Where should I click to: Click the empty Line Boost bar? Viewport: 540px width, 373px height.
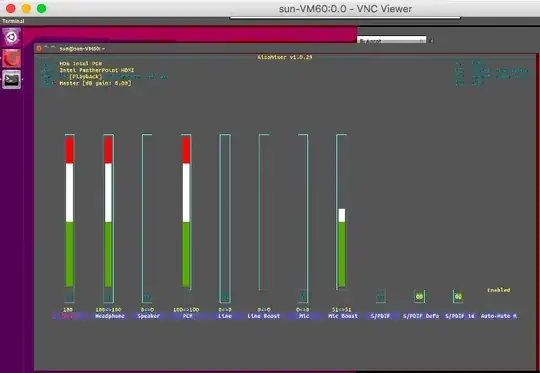(264, 211)
